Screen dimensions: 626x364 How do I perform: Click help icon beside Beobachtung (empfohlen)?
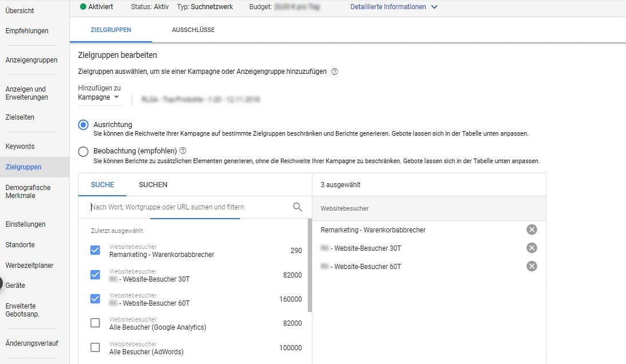pyautogui.click(x=183, y=151)
